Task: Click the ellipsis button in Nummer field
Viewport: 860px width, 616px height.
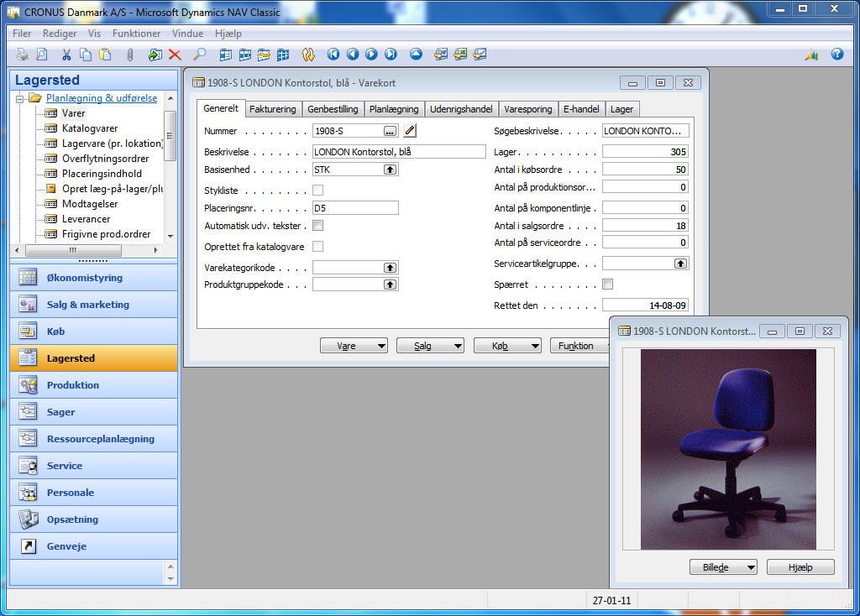Action: 390,131
